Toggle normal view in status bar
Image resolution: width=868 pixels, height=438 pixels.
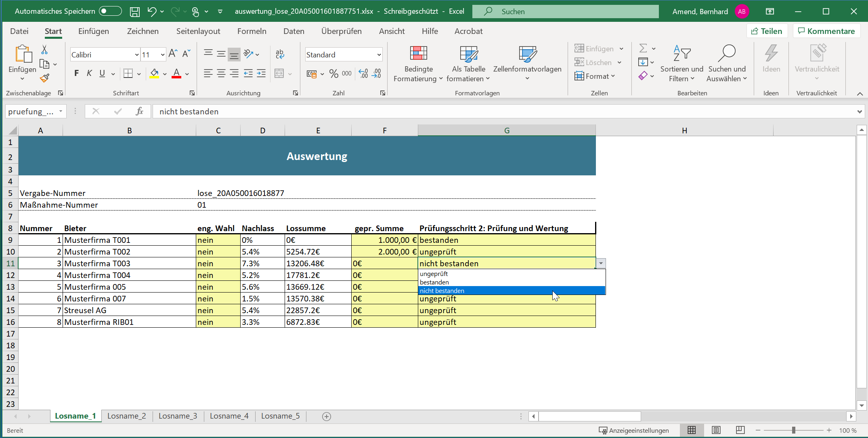coord(692,430)
